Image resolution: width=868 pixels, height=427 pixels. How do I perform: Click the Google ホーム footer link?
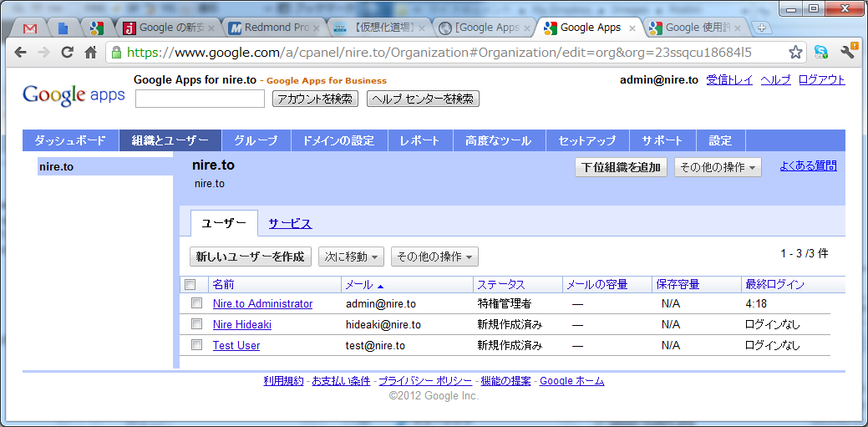571,381
